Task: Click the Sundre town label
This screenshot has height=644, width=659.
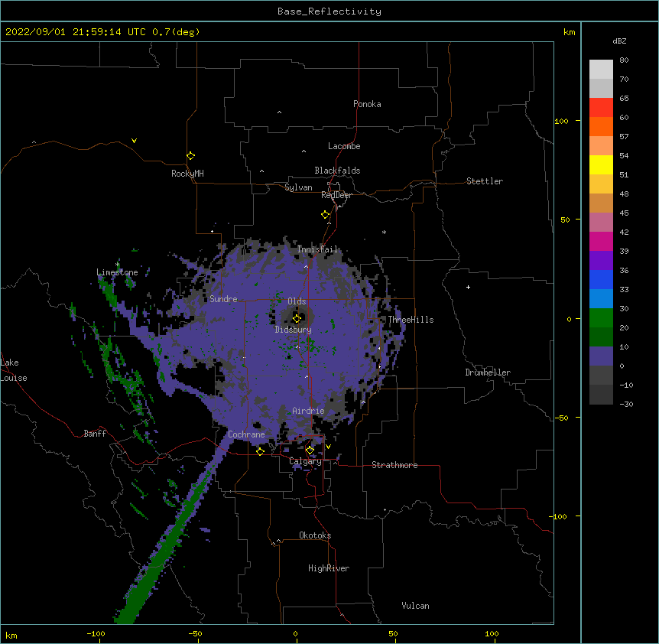Action: (223, 299)
